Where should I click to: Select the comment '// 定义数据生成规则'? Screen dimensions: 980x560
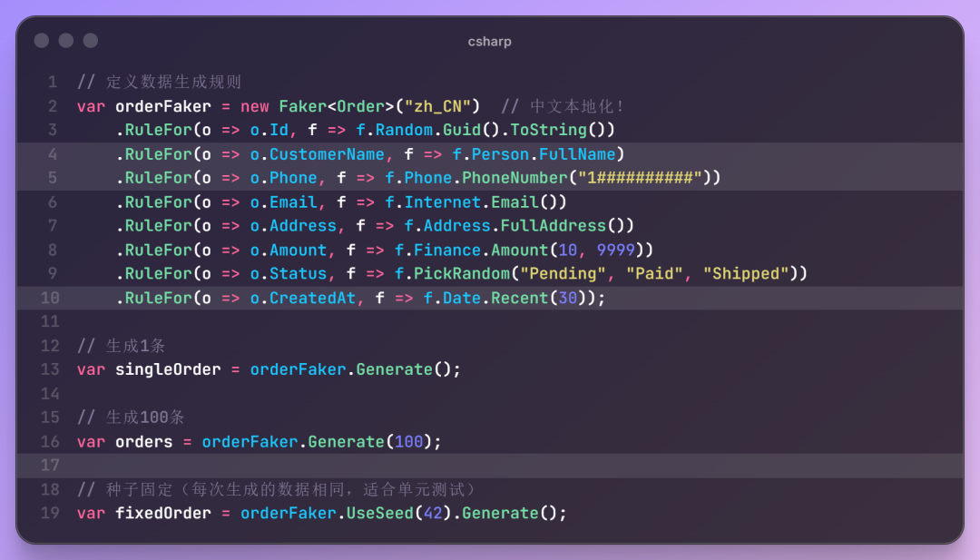tap(159, 82)
